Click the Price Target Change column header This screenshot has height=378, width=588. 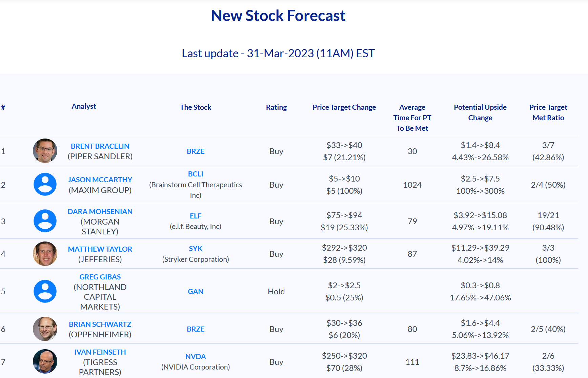pyautogui.click(x=344, y=107)
